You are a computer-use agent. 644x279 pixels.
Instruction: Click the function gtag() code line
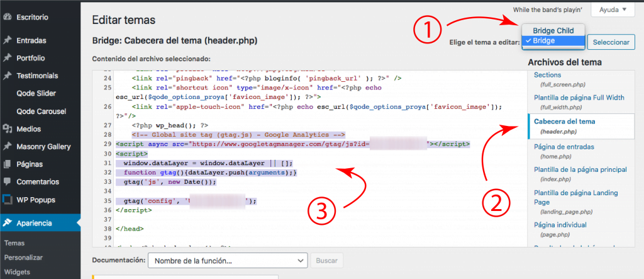pos(210,172)
